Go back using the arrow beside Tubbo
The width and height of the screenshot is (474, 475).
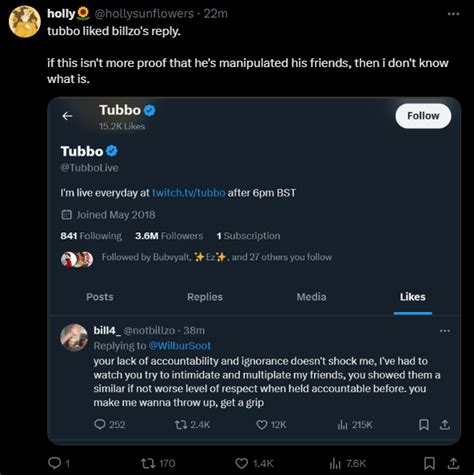67,116
